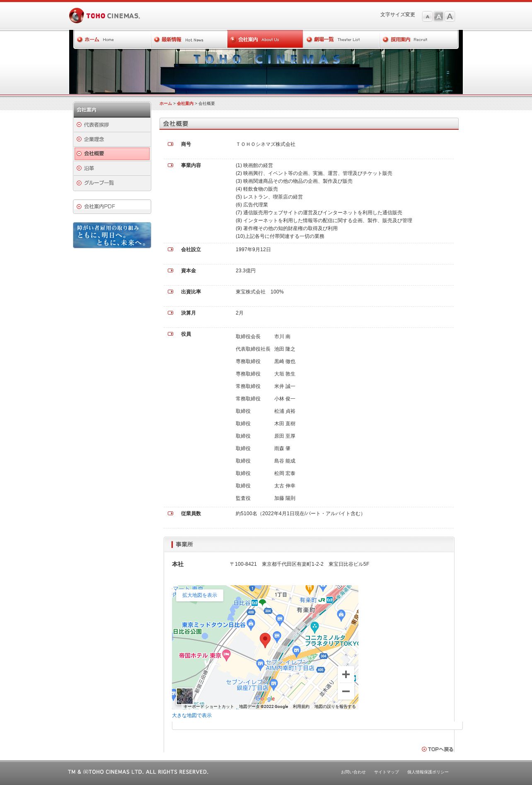Click 拡大地図を表示 on the map
This screenshot has height=785, width=532.
(x=200, y=595)
